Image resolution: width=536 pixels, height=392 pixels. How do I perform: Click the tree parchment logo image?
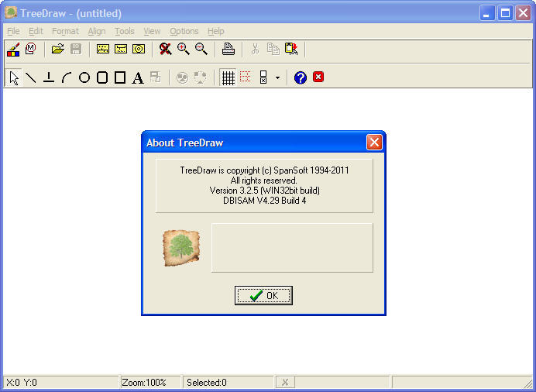click(181, 248)
